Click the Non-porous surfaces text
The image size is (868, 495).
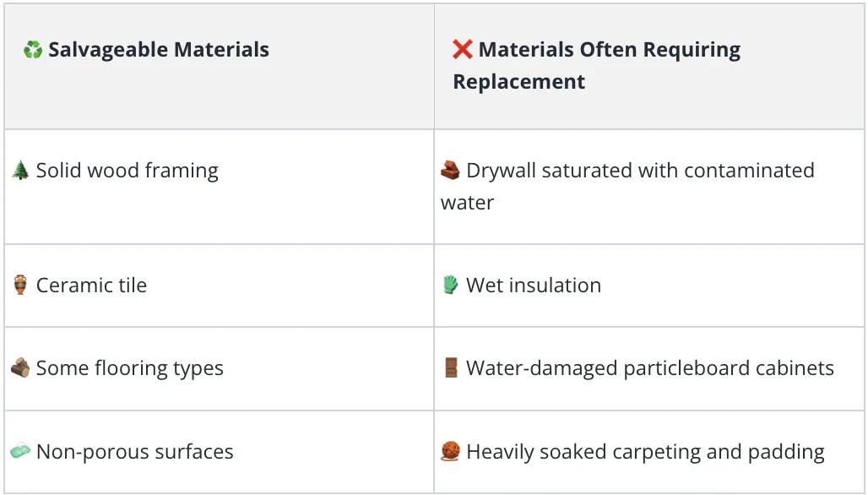click(x=135, y=453)
